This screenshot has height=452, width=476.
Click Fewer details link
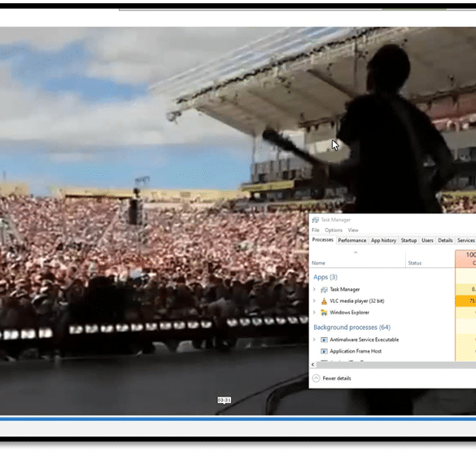pyautogui.click(x=337, y=379)
